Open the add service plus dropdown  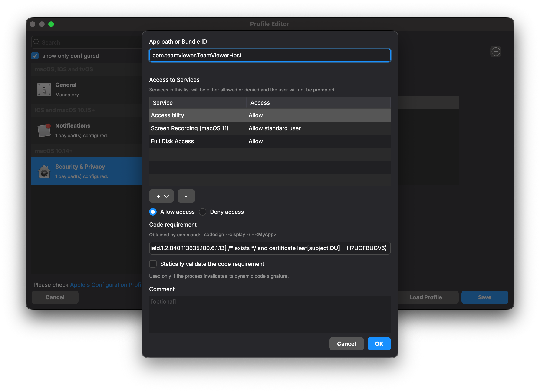point(161,196)
